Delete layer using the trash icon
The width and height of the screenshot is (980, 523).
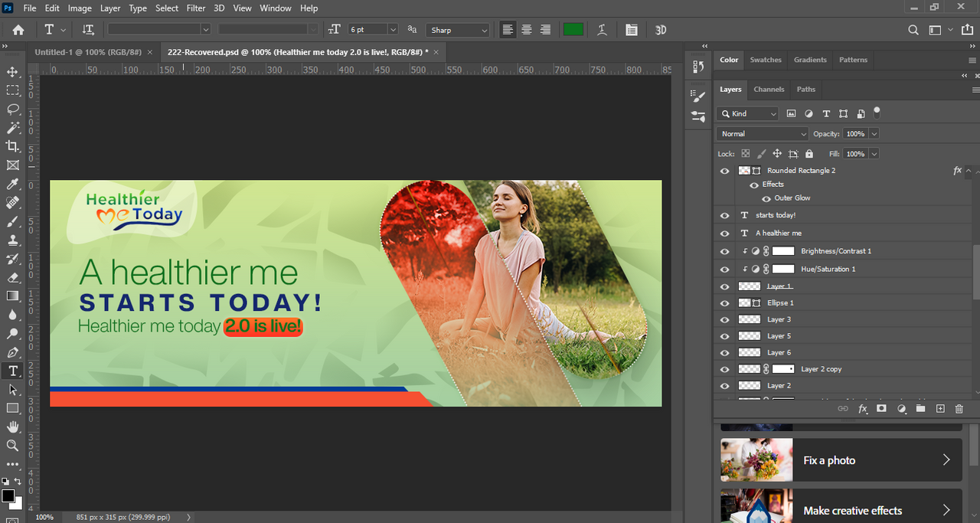coord(959,409)
